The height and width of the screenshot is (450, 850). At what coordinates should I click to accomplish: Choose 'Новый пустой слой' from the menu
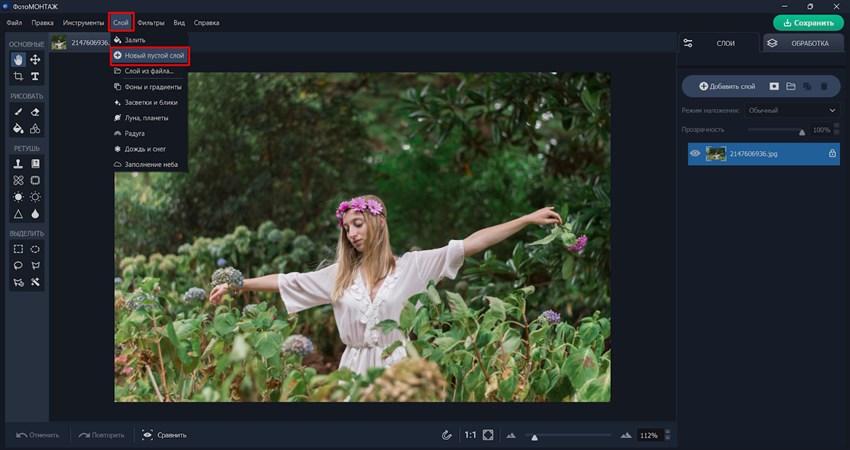tap(150, 56)
